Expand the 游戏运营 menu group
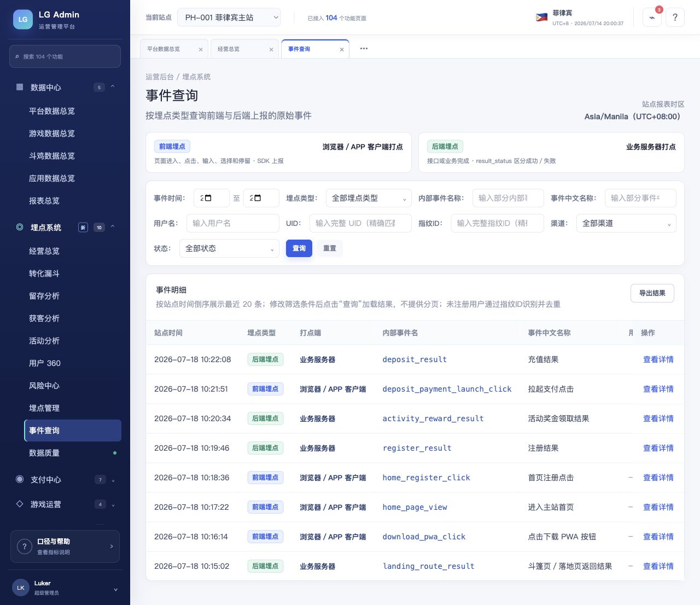The width and height of the screenshot is (700, 605). 113,505
